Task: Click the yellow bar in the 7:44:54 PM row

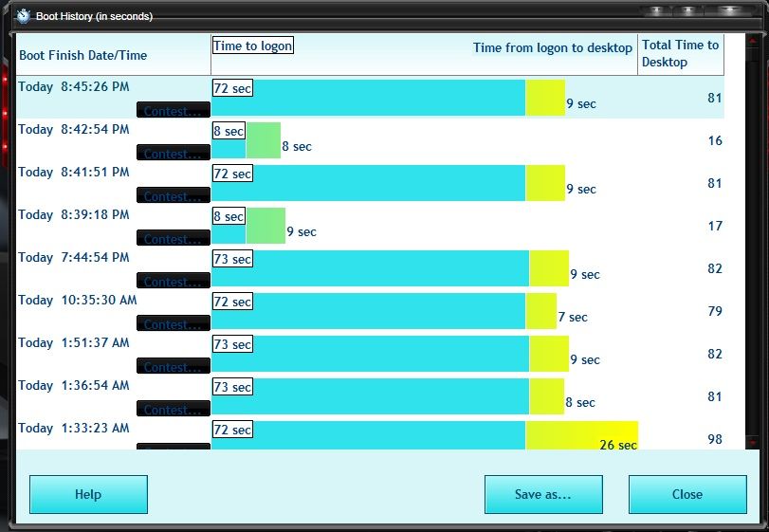Action: coord(549,268)
